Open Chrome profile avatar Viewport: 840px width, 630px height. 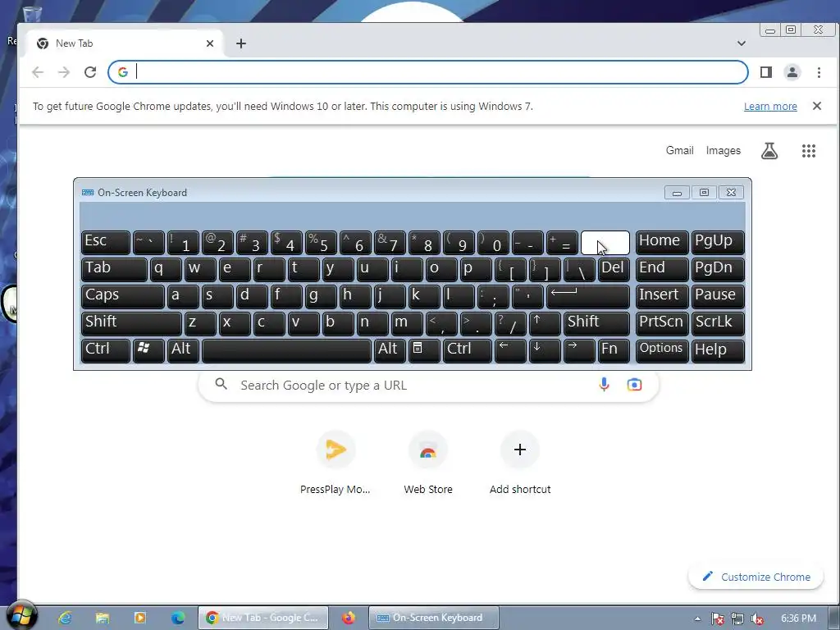(792, 72)
